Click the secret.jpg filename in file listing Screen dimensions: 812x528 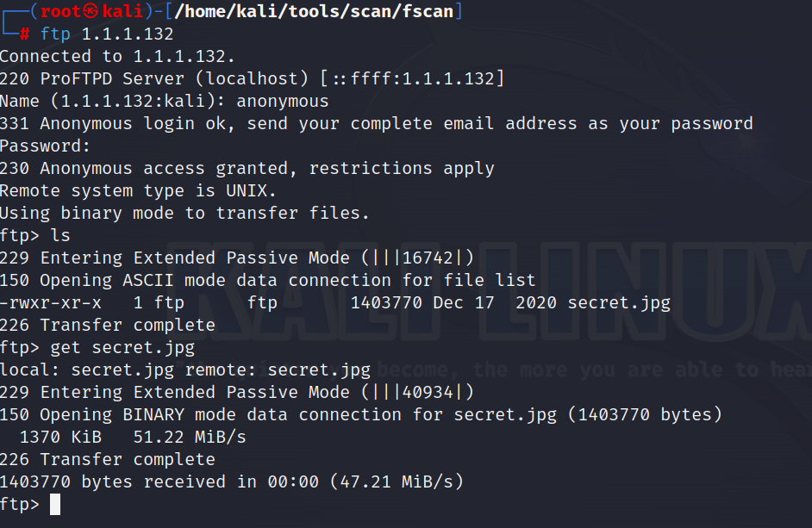(x=619, y=303)
